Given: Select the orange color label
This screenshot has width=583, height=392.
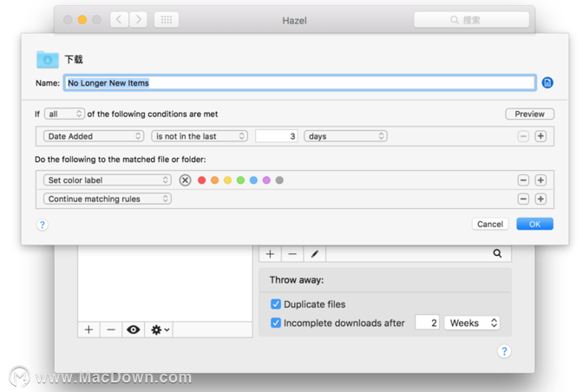Looking at the screenshot, I should (215, 180).
